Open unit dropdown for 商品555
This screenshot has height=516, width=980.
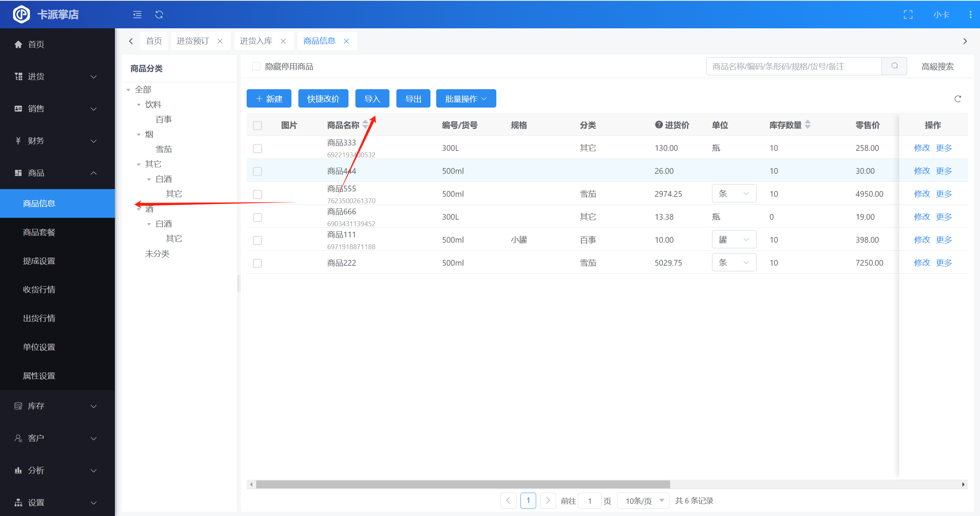pyautogui.click(x=734, y=194)
